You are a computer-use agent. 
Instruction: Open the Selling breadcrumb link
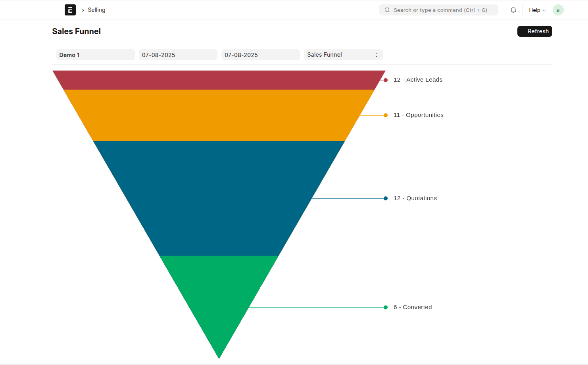96,10
